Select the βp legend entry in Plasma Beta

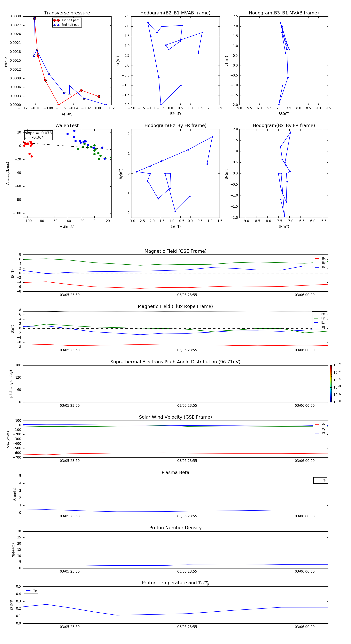point(320,480)
